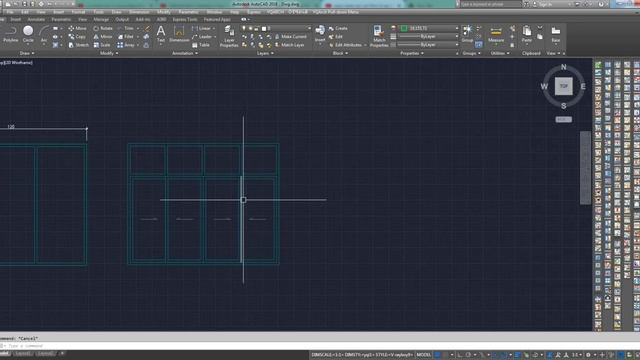Open Layer Properties manager
640x360 pixels.
(x=229, y=36)
